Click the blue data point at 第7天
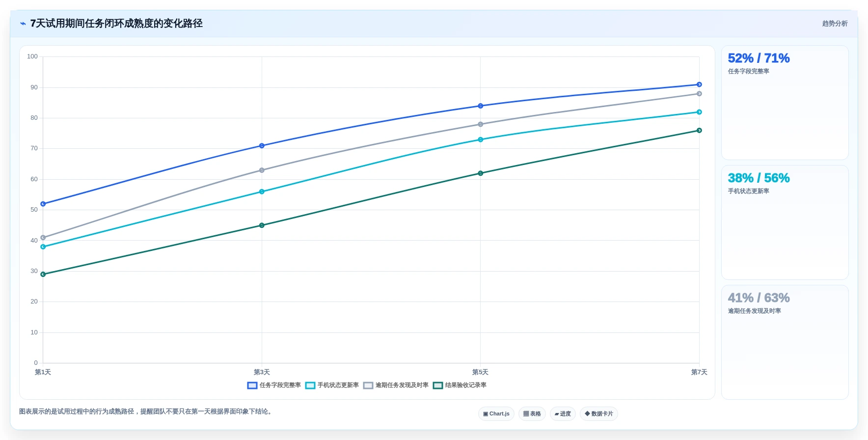This screenshot has height=440, width=868. (699, 84)
